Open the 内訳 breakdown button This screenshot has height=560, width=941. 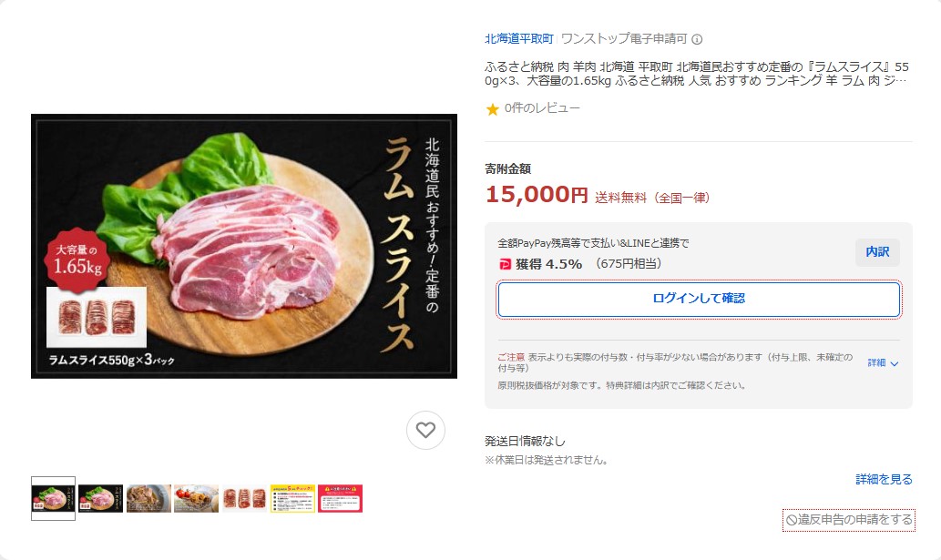coord(877,252)
